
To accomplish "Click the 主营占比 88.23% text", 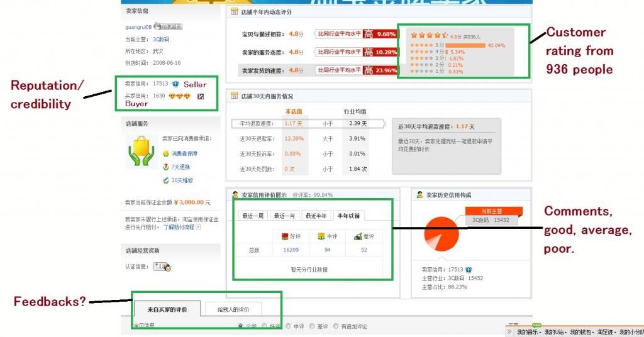I will point(445,287).
